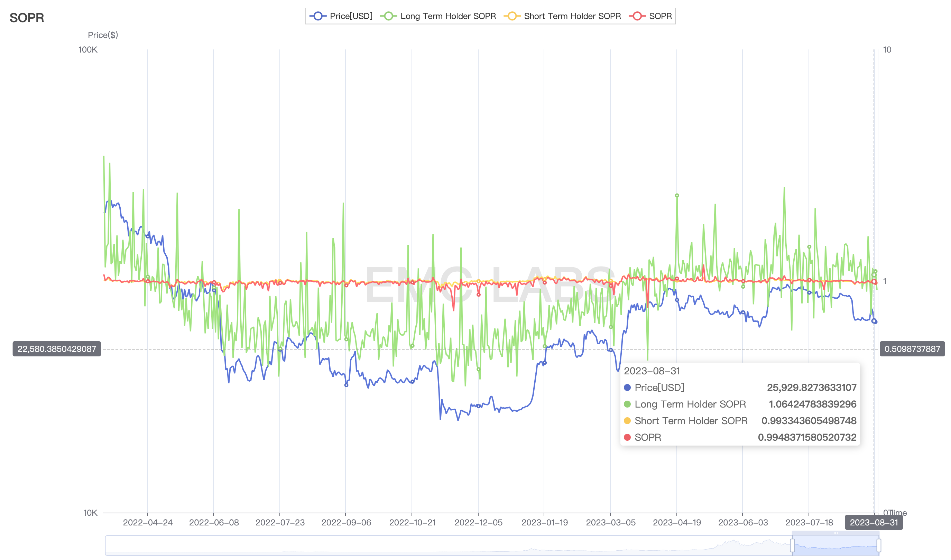This screenshot has height=560, width=951.
Task: Click the three-bar grip atop the zoom slider
Action: pos(835,533)
